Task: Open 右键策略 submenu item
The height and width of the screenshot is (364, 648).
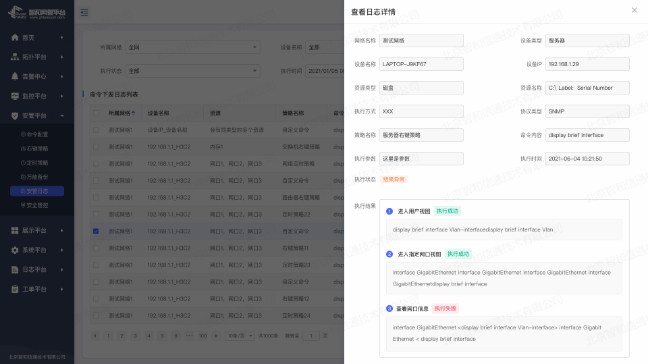Action: [x=35, y=148]
